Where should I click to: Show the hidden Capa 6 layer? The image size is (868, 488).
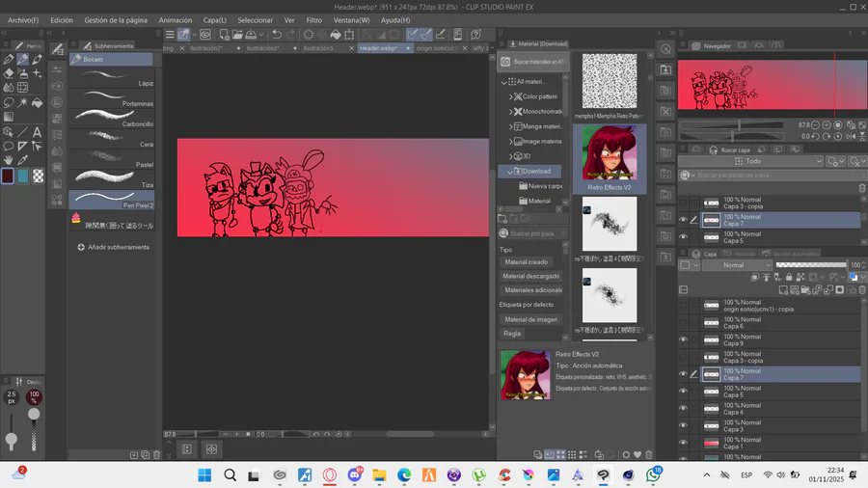[x=683, y=322]
